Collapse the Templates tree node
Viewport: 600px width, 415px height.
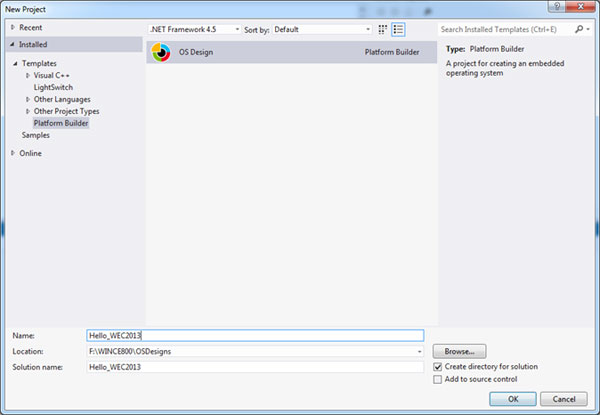click(15, 63)
